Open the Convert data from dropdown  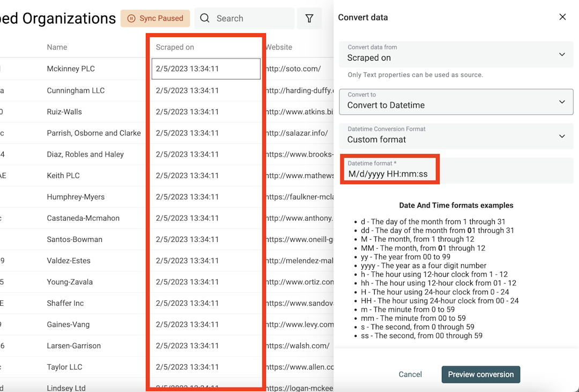[456, 54]
